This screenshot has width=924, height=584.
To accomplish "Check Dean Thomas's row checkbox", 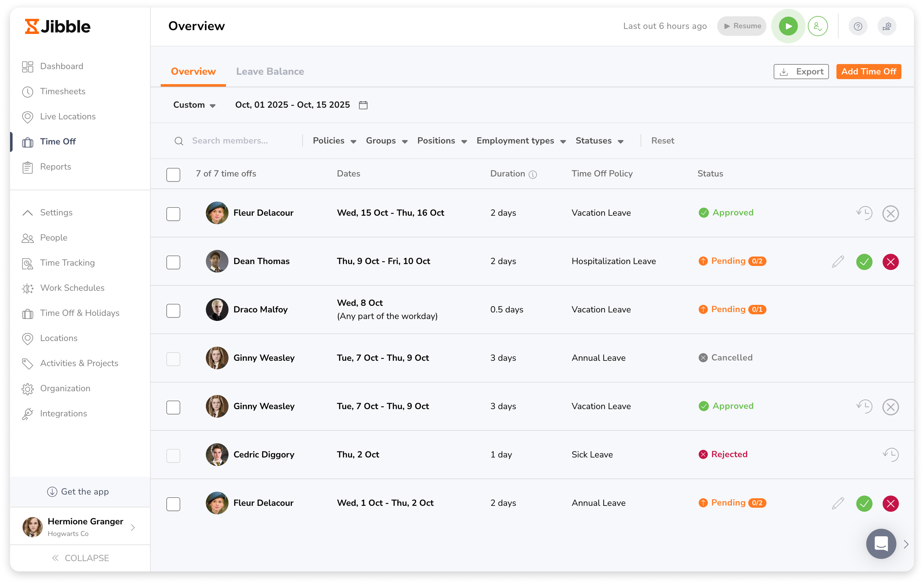I will click(174, 262).
